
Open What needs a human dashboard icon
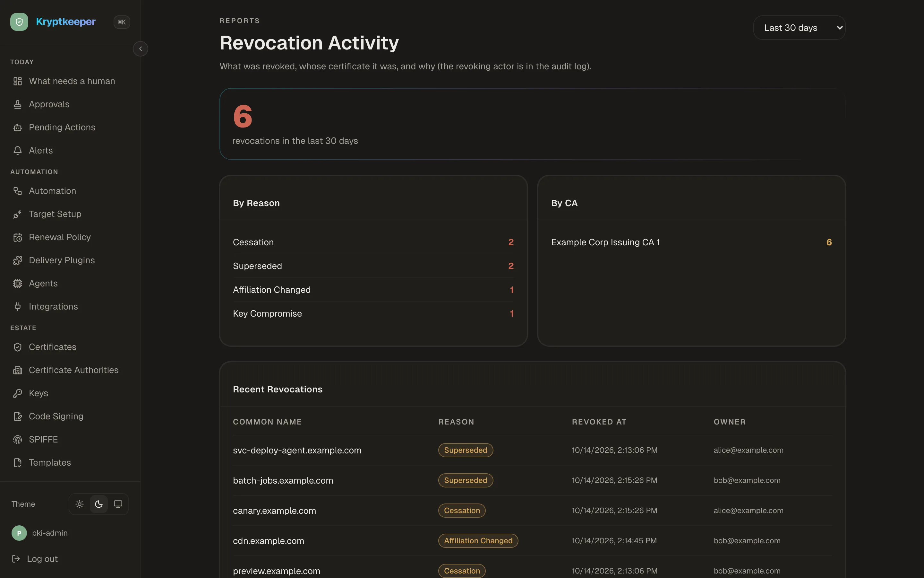(18, 81)
